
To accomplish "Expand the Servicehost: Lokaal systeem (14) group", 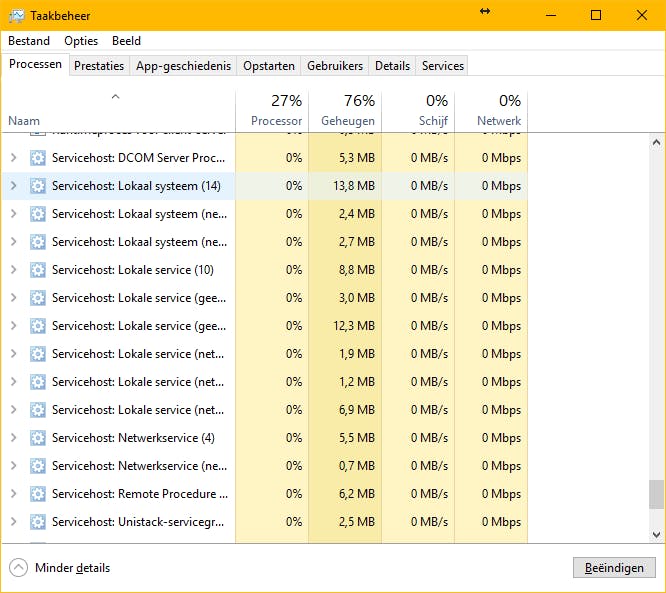I will (x=13, y=186).
